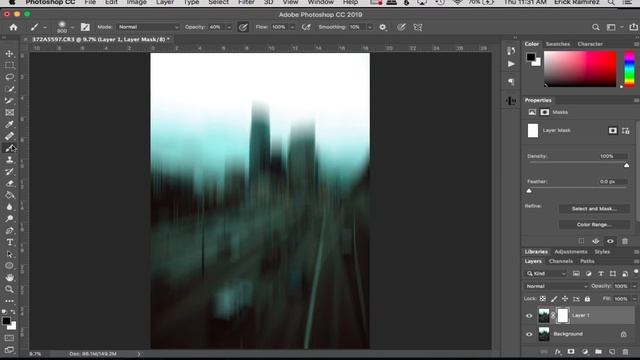The image size is (640, 360).
Task: Select the Path Selection arrow tool
Action: 9,254
